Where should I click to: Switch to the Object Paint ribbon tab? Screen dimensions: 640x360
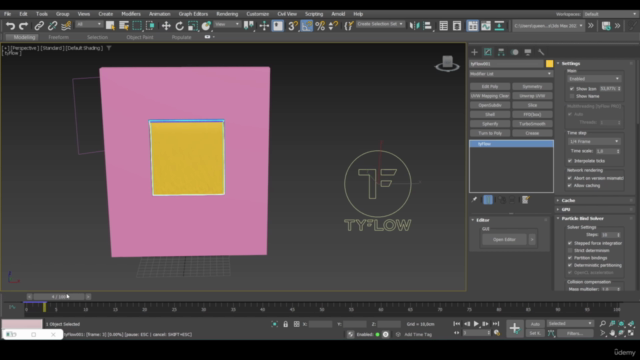tap(140, 37)
